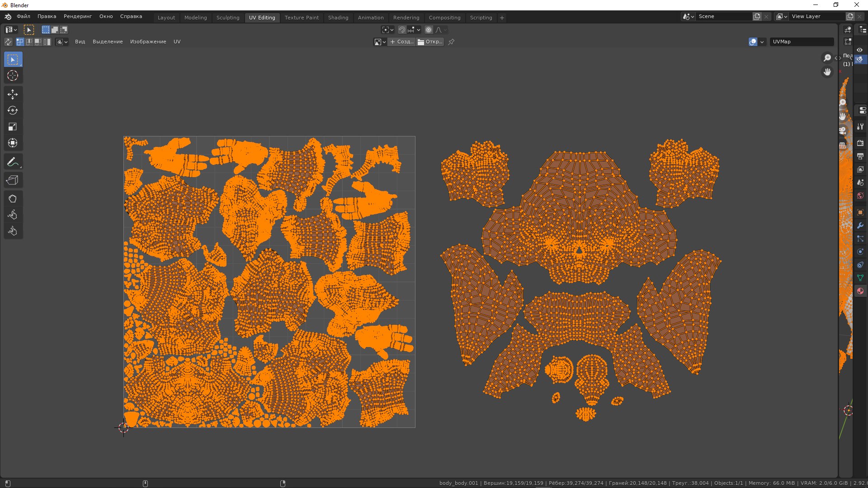Enable vertex selection mode in UV header
This screenshot has width=868, height=488.
pos(20,42)
